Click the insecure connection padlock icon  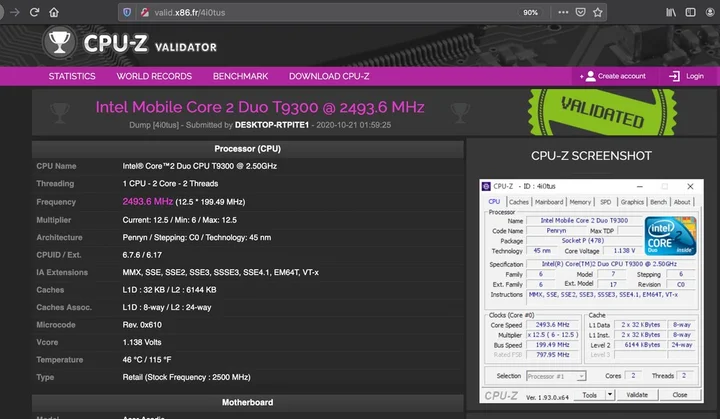pos(145,12)
